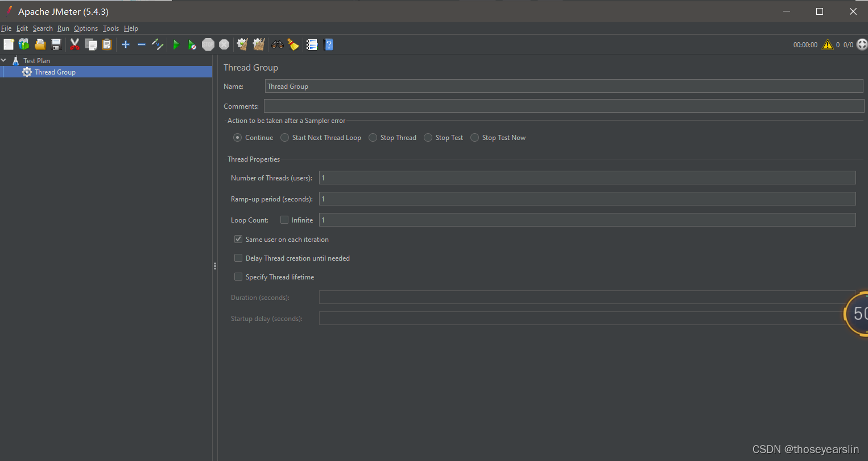Open the Function Helper list icon

point(312,44)
